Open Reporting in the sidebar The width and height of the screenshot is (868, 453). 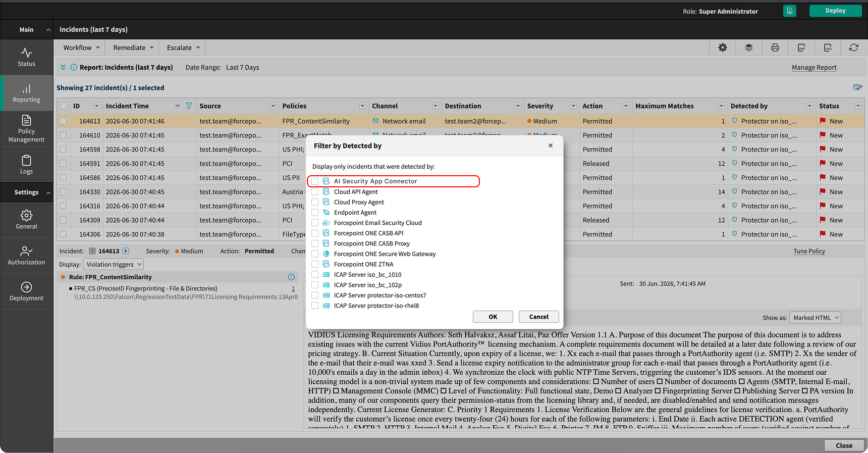click(26, 93)
